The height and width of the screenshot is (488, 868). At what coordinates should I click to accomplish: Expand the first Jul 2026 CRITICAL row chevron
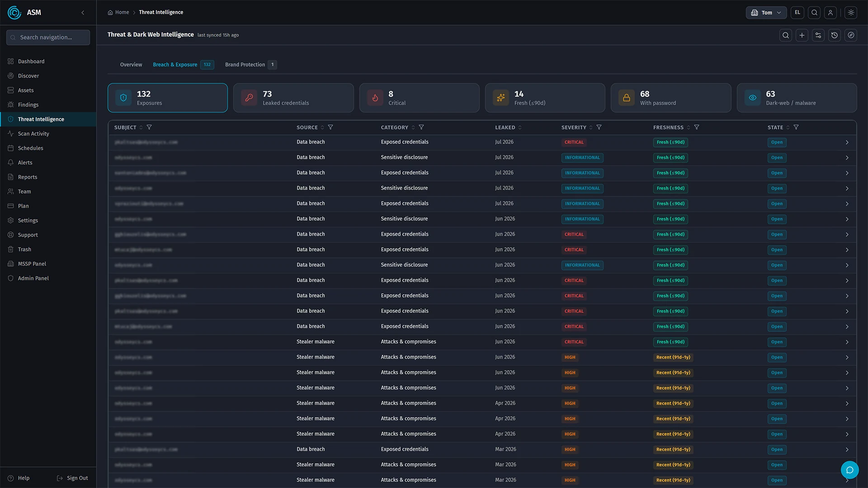[847, 142]
